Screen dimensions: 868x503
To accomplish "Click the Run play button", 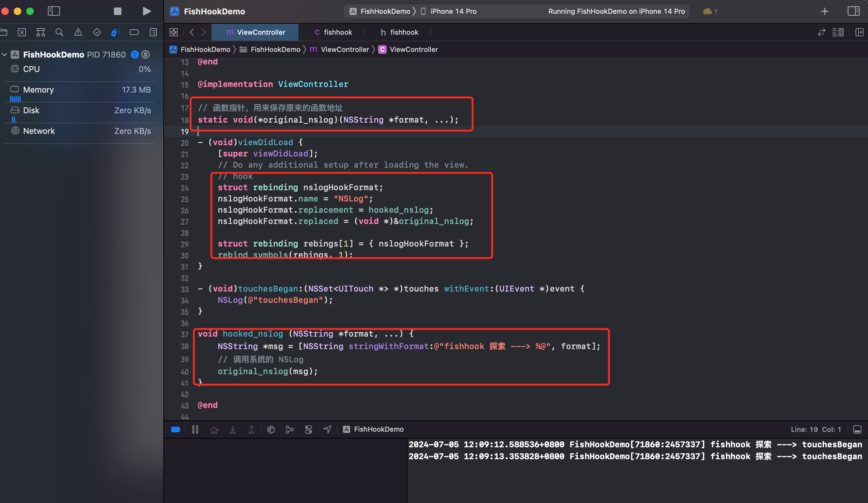I will click(147, 11).
